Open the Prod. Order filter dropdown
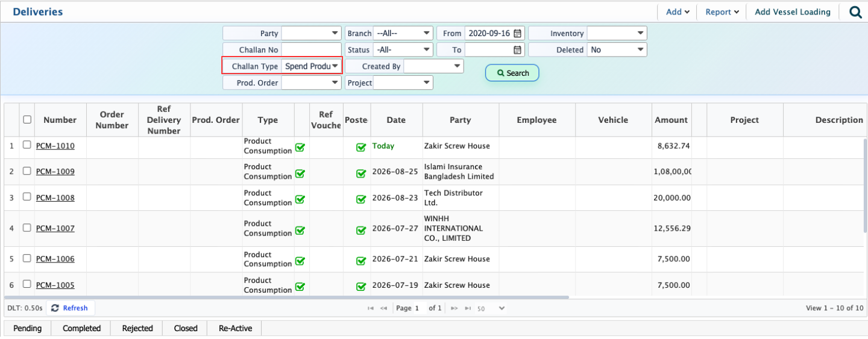The image size is (868, 339). click(312, 82)
